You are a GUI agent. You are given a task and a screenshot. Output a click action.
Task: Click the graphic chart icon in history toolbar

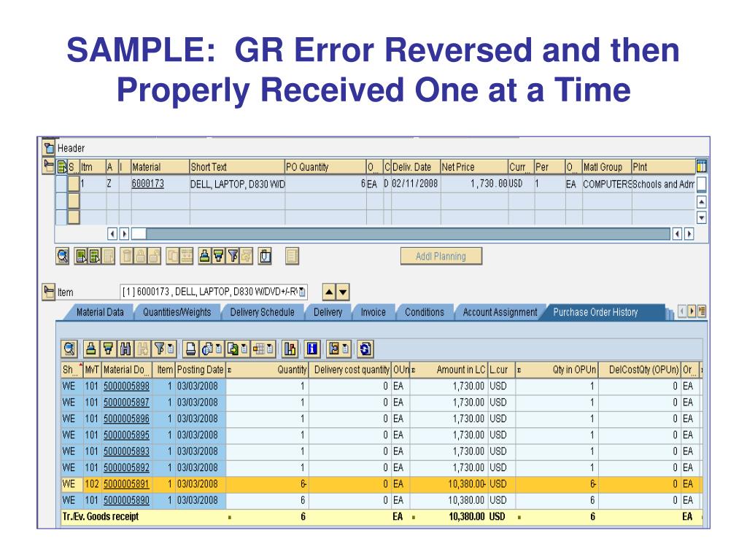[x=290, y=349]
